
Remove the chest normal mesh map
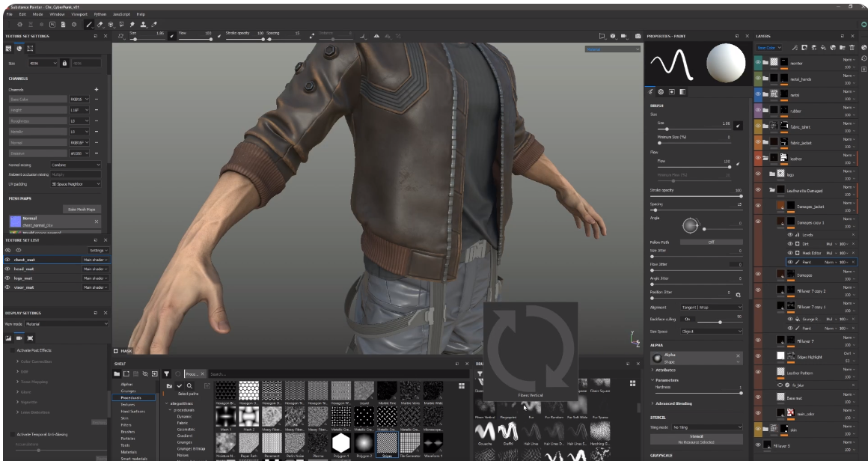pyautogui.click(x=96, y=222)
